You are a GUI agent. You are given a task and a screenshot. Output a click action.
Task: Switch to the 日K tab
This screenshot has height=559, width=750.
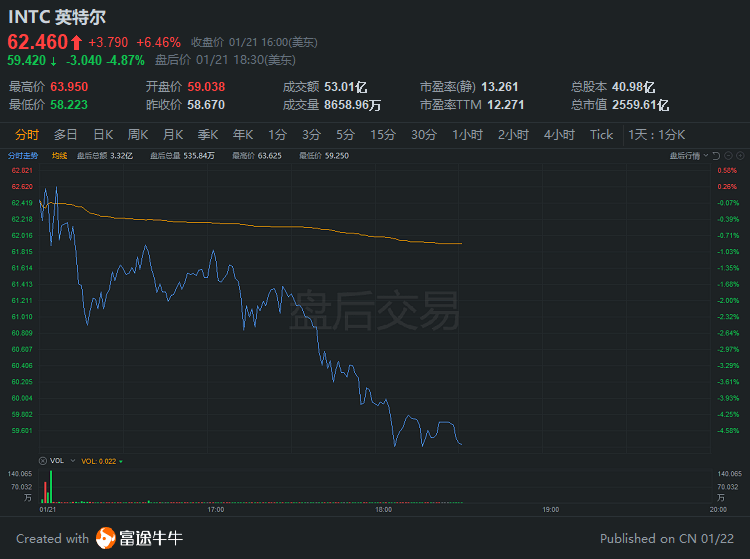(103, 135)
